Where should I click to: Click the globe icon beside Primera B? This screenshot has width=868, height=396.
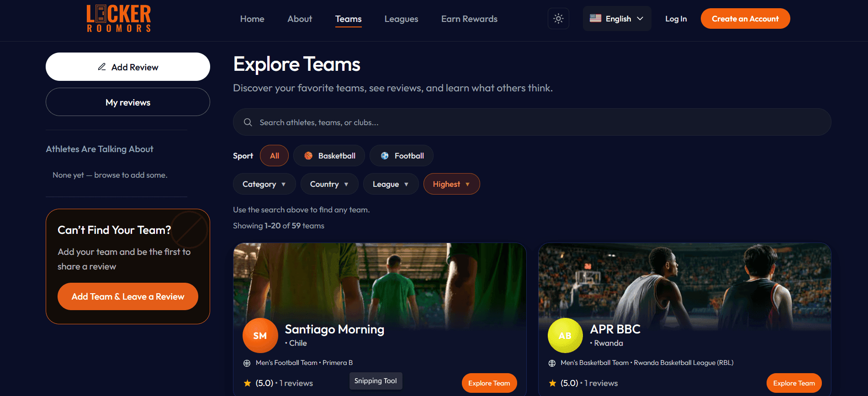pos(247,363)
